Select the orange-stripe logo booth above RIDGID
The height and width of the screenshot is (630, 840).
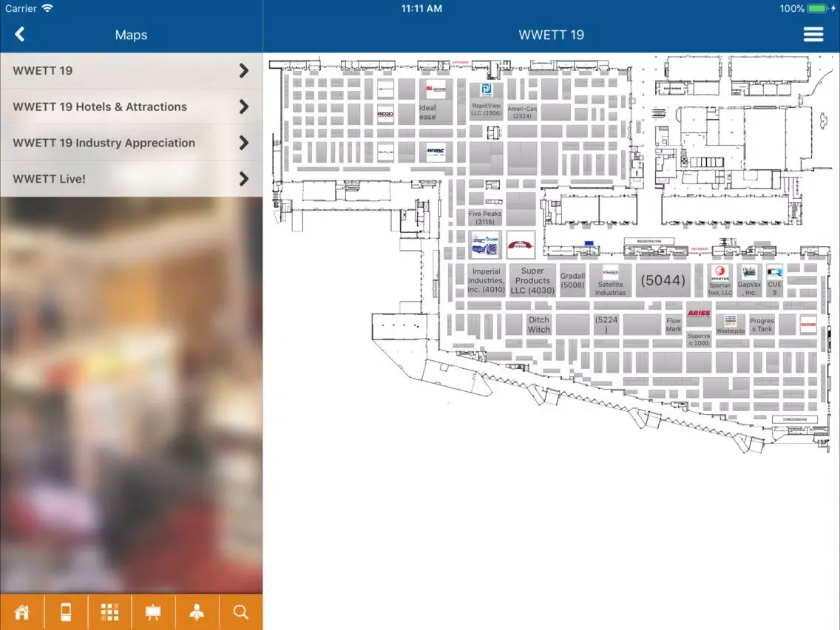385,89
